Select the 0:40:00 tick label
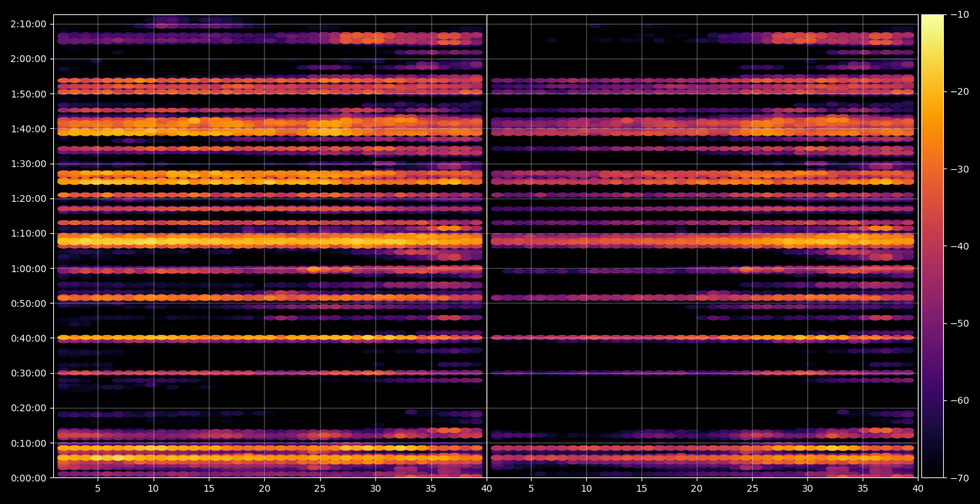The image size is (980, 504). pos(29,338)
